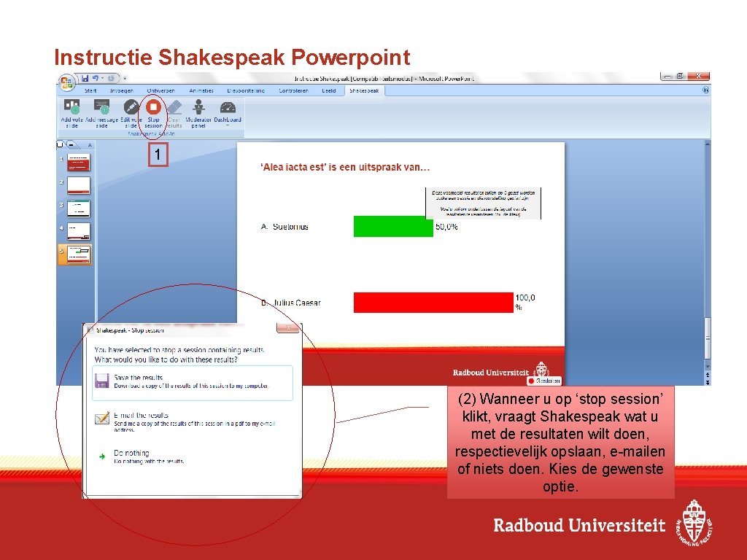Click the slide question title 'Alea iacta est'
Image resolution: width=747 pixels, height=560 pixels.
pos(345,167)
